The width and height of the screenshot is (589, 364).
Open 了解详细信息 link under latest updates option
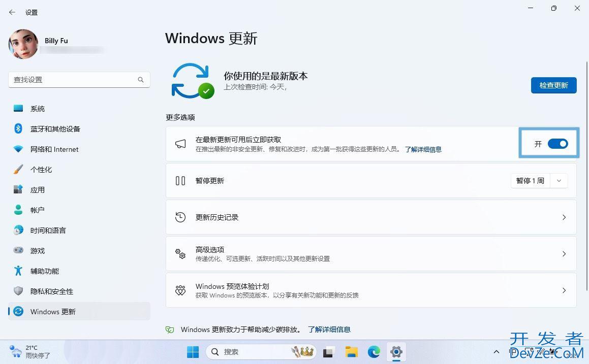tap(423, 149)
